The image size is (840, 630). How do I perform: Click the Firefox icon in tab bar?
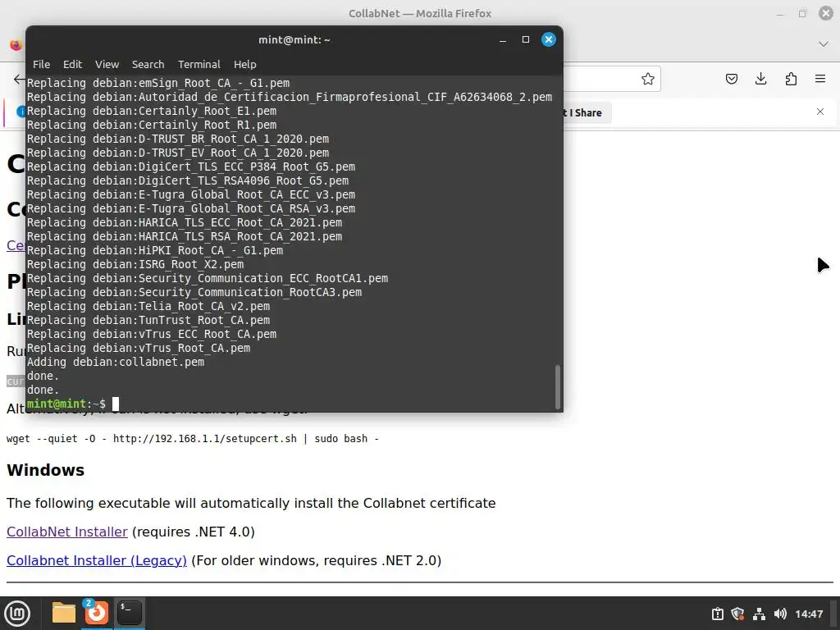point(16,45)
